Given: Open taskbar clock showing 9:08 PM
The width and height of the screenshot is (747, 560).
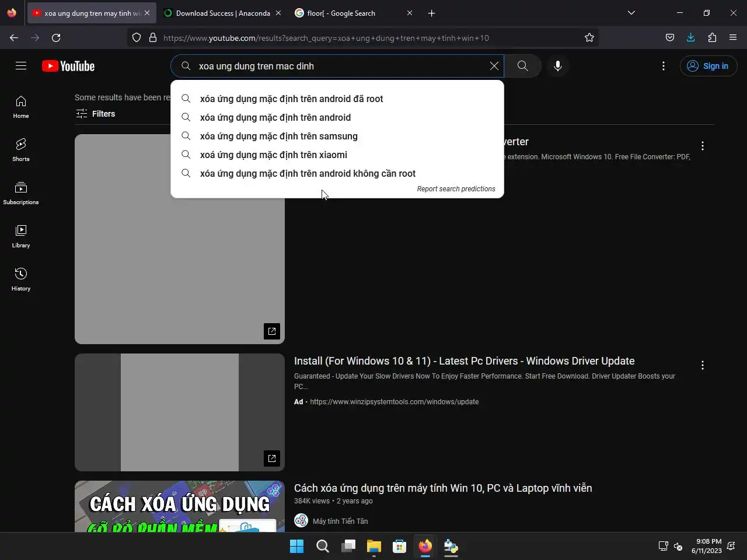Looking at the screenshot, I should click(707, 546).
